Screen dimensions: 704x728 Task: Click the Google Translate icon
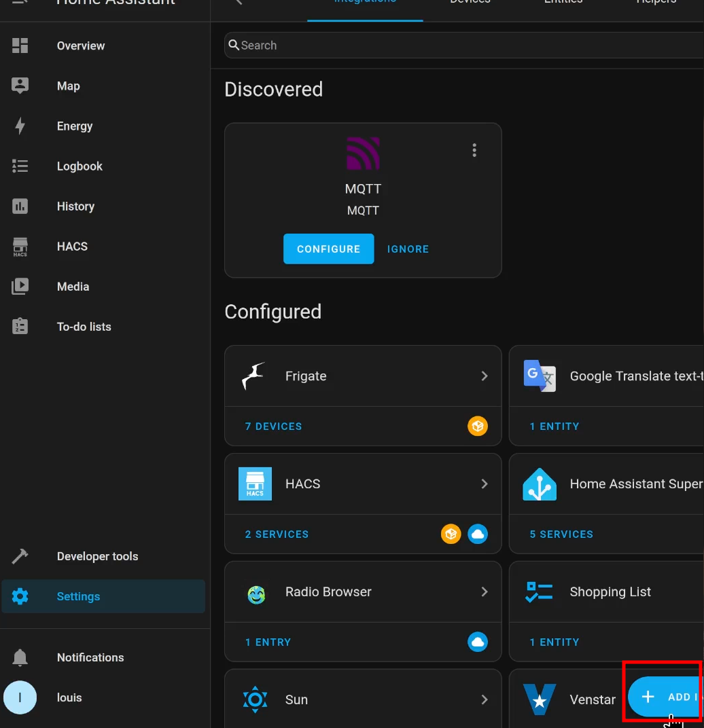point(540,376)
